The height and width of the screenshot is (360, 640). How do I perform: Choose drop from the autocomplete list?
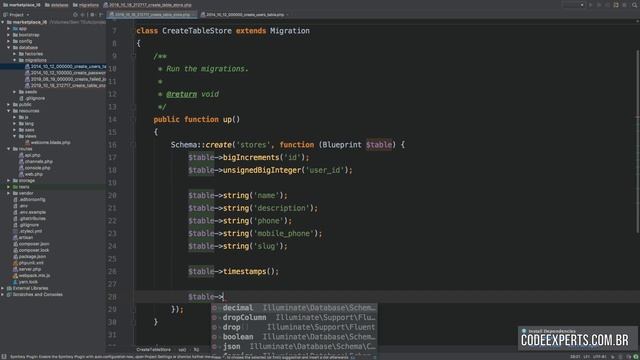[294, 327]
